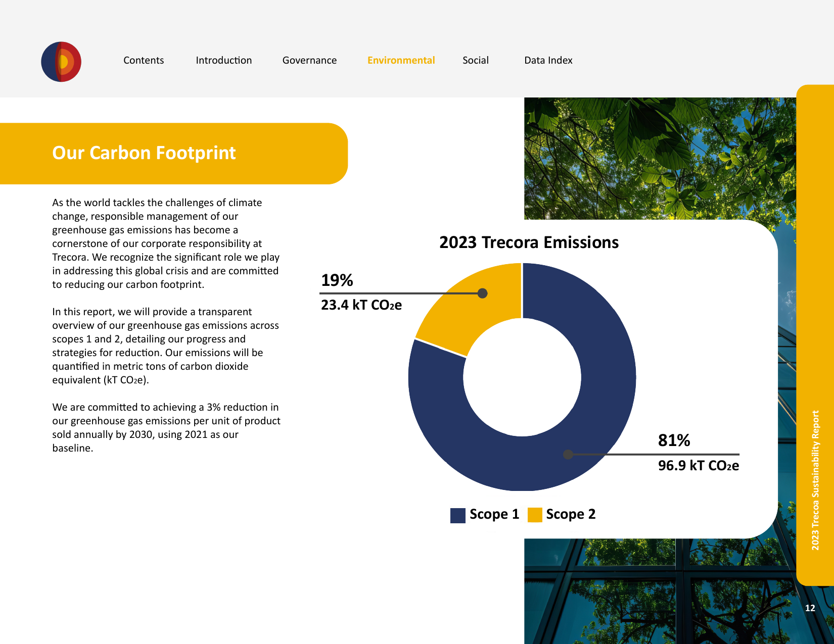The image size is (834, 644).
Task: Navigate to the Social section
Action: tap(476, 60)
